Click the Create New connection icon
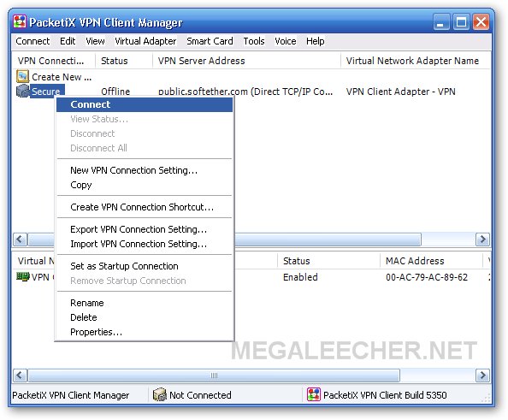The height and width of the screenshot is (420, 508). pyautogui.click(x=23, y=76)
